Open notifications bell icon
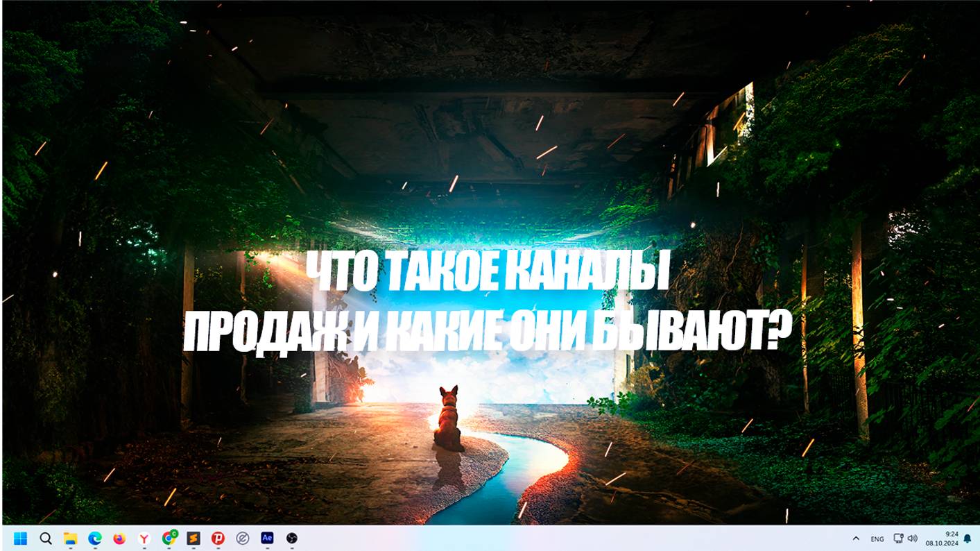Image resolution: width=980 pixels, height=551 pixels. (x=968, y=539)
